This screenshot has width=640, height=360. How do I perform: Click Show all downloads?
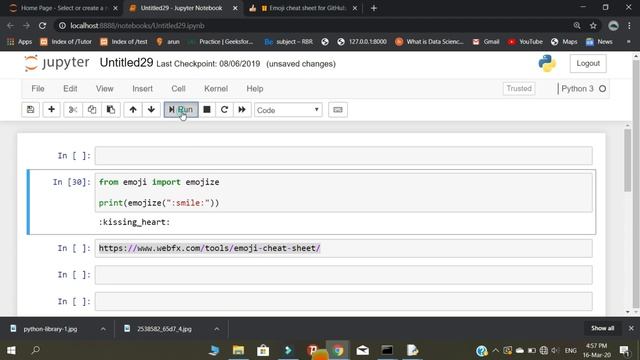click(602, 328)
